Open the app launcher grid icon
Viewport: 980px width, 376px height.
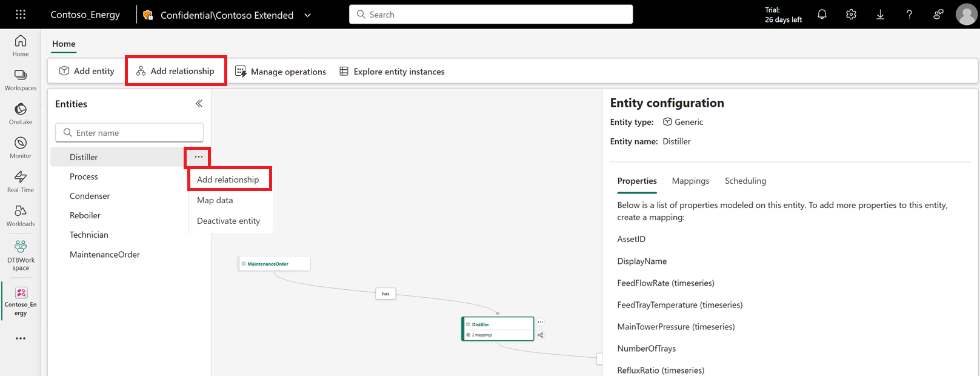21,15
